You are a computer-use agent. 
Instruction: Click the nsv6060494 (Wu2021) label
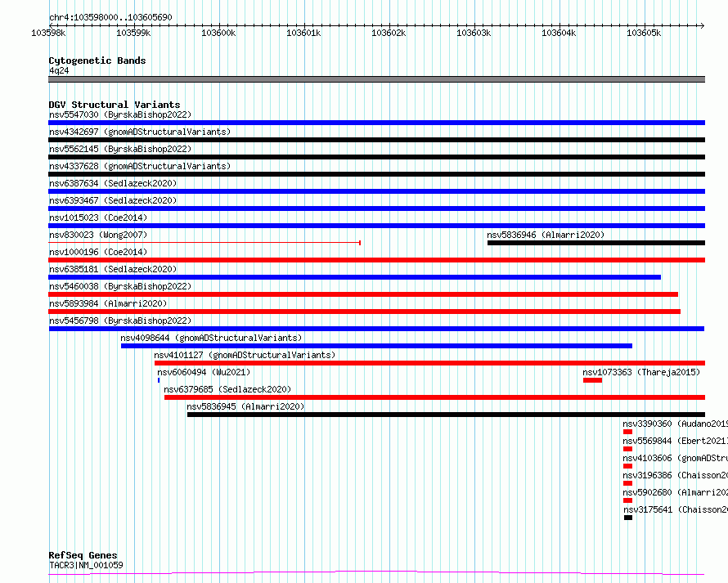204,372
